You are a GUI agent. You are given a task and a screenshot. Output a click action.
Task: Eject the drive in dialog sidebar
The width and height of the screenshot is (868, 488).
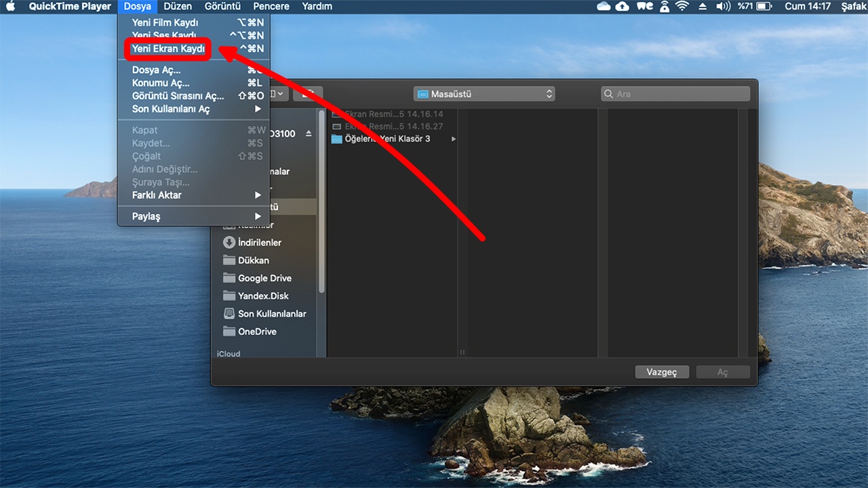point(309,134)
